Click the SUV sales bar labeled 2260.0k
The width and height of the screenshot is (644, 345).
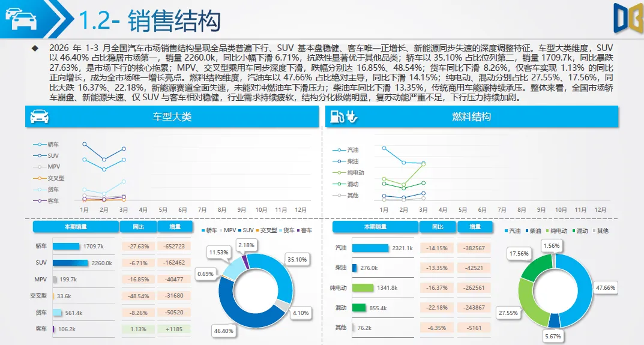pyautogui.click(x=70, y=263)
